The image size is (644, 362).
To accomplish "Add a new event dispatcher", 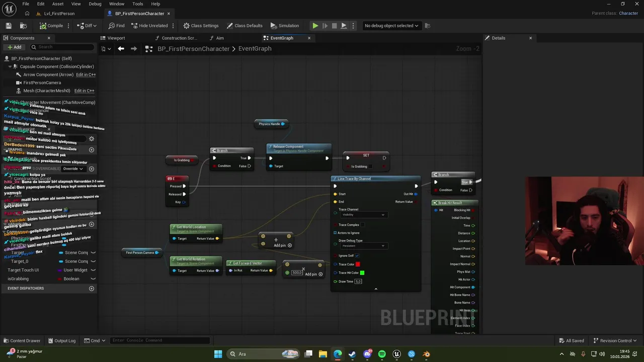I will tap(92, 289).
